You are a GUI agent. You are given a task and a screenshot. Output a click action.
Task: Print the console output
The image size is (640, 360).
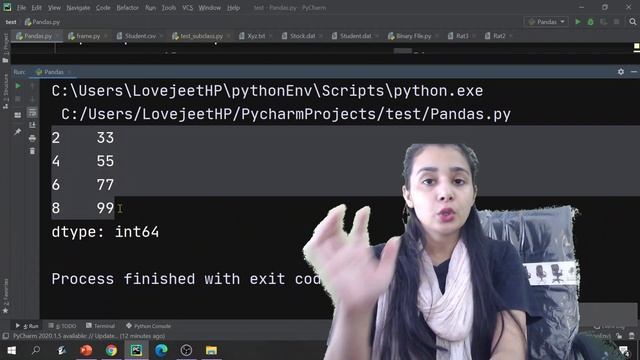coord(32,138)
